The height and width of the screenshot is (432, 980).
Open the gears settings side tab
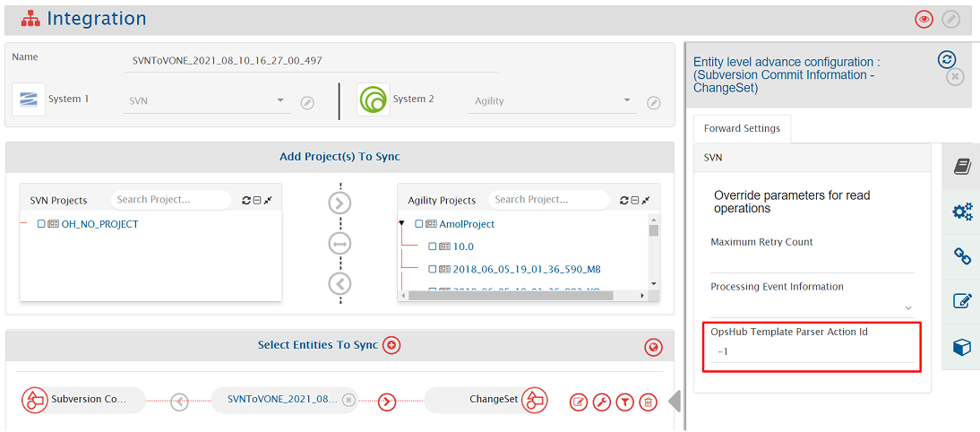tap(962, 212)
